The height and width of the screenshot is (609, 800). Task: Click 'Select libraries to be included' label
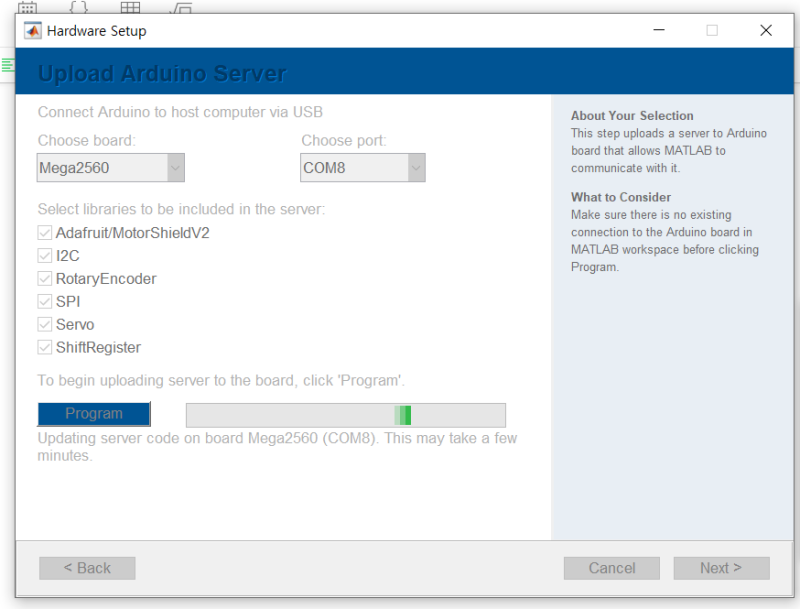coord(181,209)
